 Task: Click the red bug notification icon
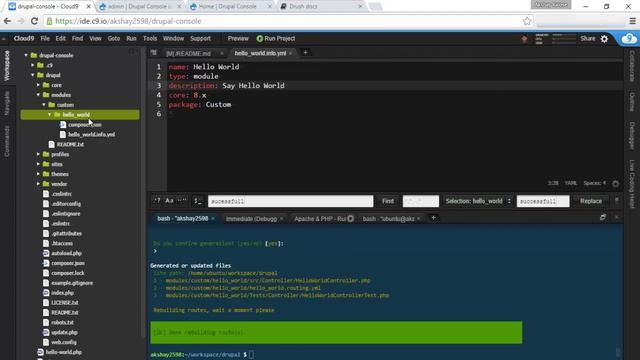524,39
